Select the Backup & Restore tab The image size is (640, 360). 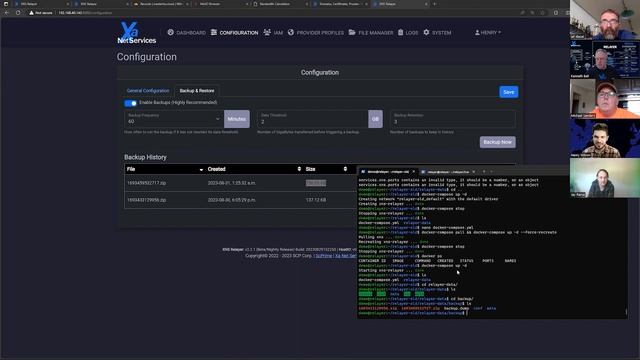[x=197, y=91]
